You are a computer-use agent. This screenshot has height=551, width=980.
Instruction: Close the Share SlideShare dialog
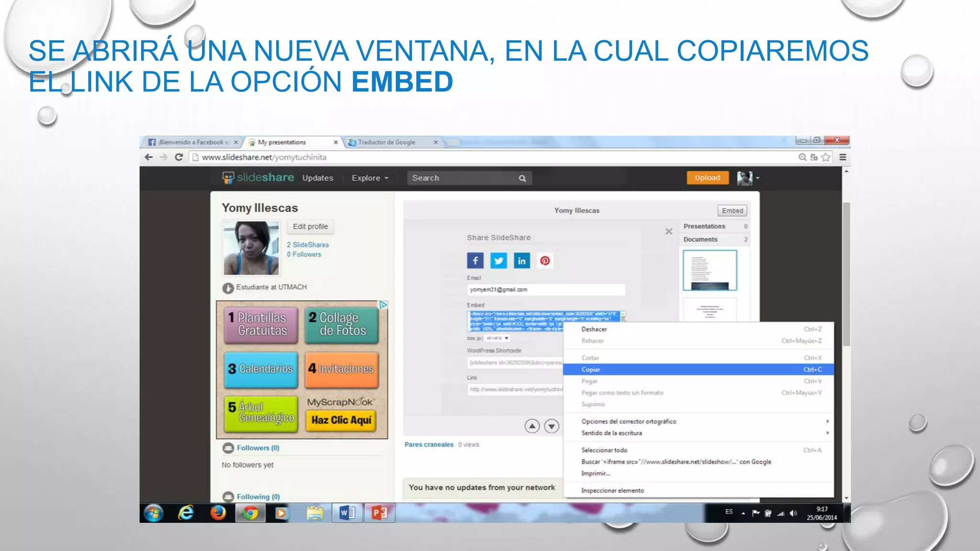point(669,231)
